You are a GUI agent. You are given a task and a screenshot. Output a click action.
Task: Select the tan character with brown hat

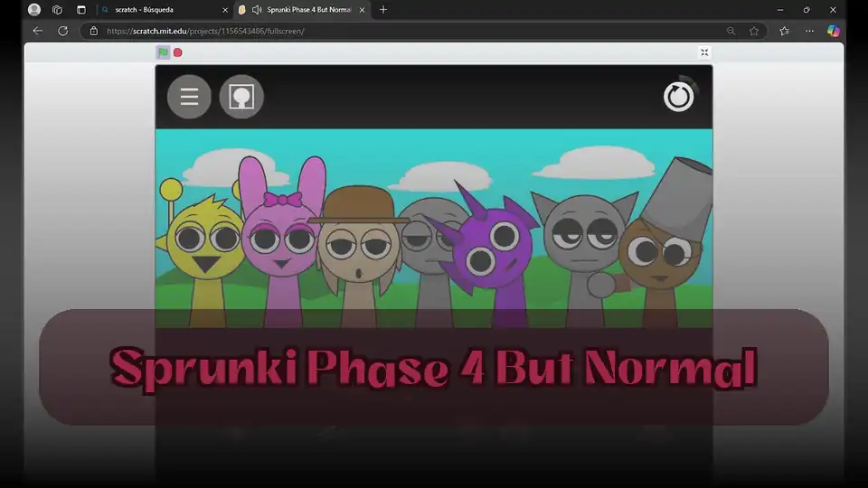(359, 255)
